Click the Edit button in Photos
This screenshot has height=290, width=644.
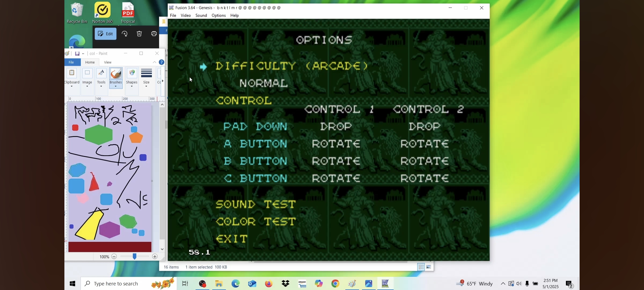coord(105,34)
